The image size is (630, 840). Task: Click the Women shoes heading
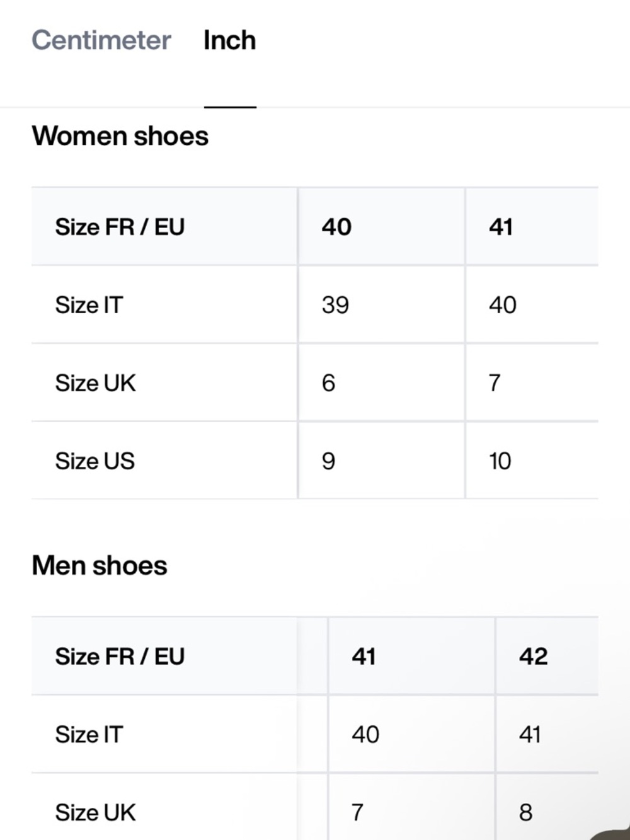tap(120, 136)
